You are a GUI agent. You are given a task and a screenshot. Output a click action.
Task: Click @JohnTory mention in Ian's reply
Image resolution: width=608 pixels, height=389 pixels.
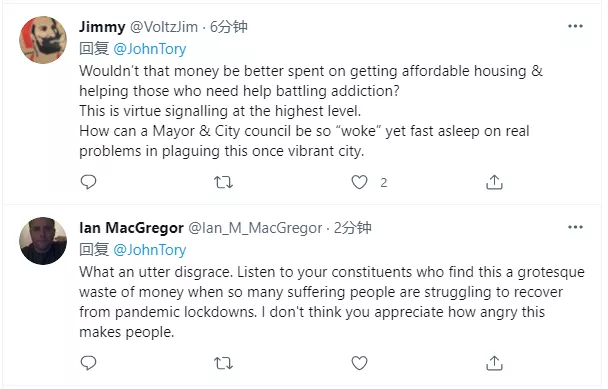click(150, 250)
